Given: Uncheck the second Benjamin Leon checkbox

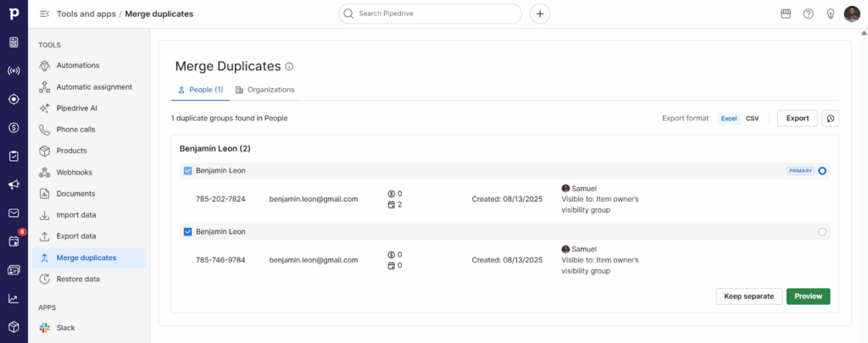Looking at the screenshot, I should tap(188, 231).
